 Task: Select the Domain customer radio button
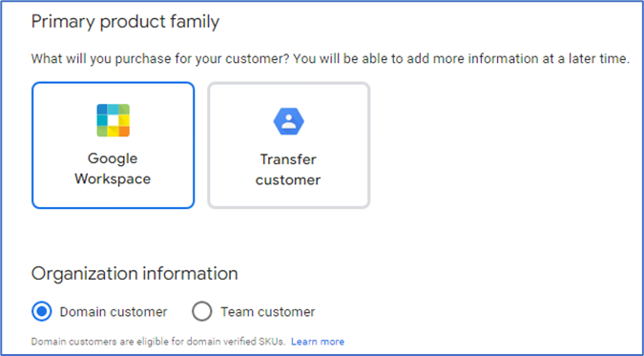point(42,311)
